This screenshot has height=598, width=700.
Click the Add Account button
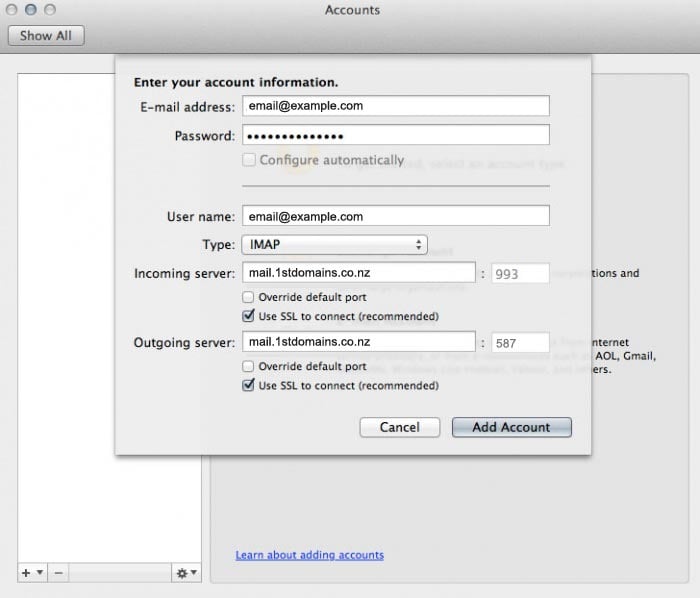(x=511, y=427)
